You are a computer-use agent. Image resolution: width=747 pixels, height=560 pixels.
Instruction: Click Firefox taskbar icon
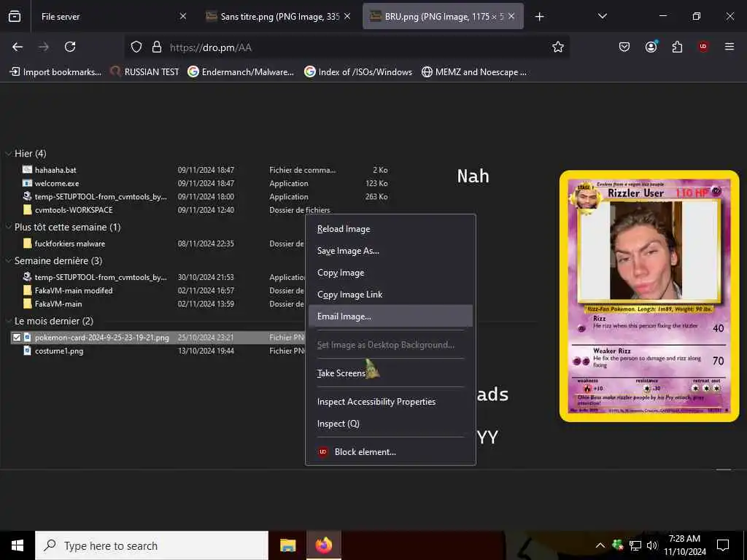coord(323,545)
